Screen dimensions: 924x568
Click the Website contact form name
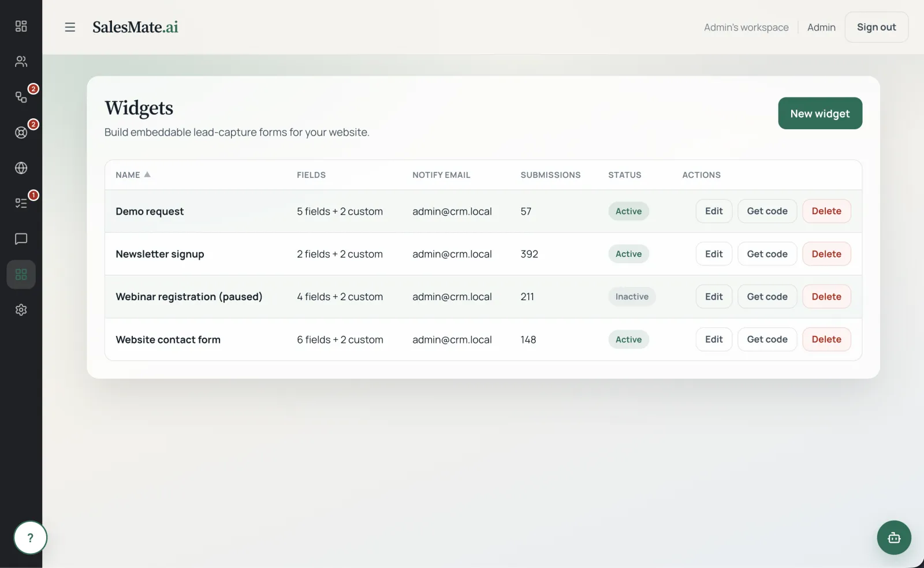coord(168,339)
